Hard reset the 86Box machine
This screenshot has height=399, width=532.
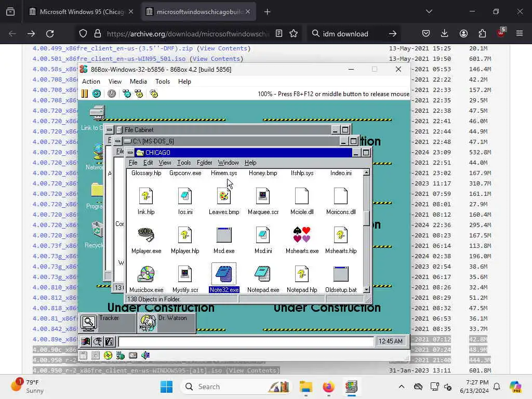click(97, 94)
